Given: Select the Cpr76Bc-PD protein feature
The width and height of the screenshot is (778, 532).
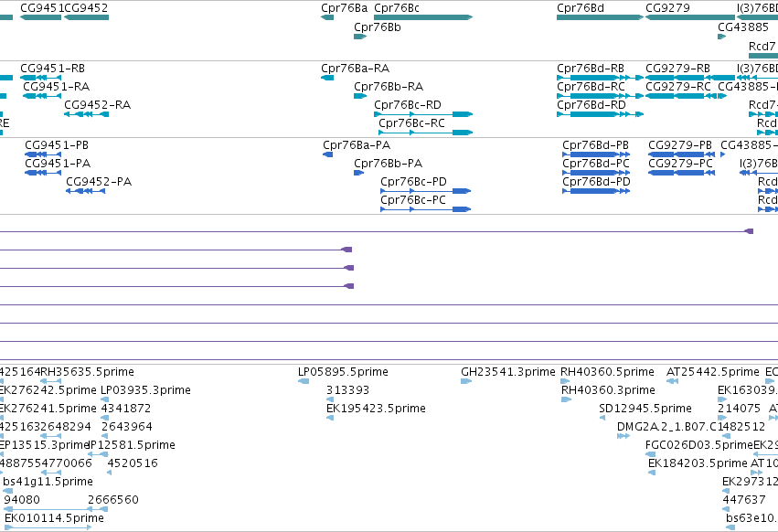Looking at the screenshot, I should [x=426, y=191].
